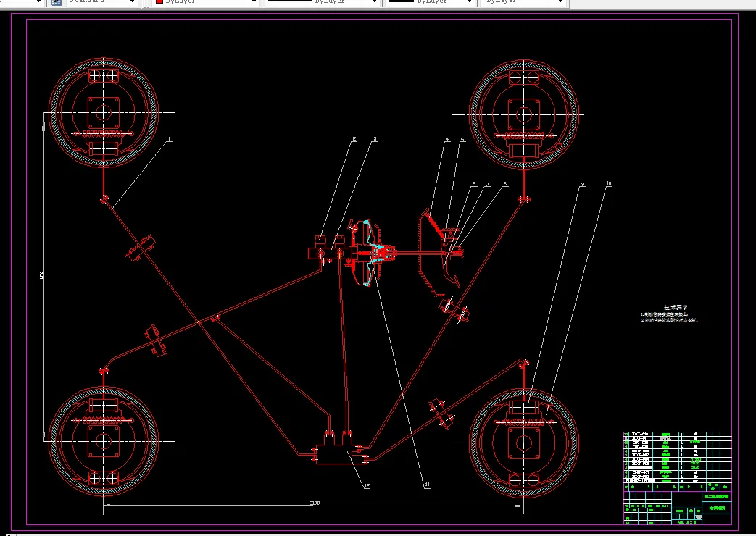Open the plot style ByLayer dropdown
Viewport: 756px width, 536px height.
click(523, 2)
